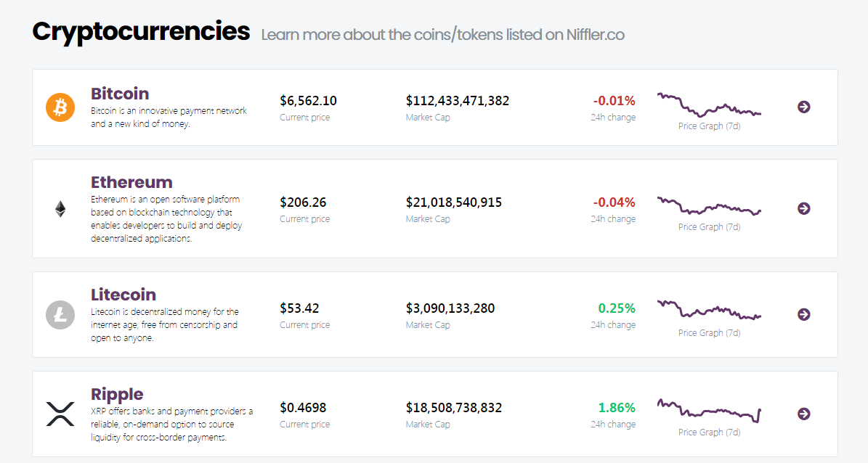Click Litecoin 24h change 0.25%

(617, 308)
